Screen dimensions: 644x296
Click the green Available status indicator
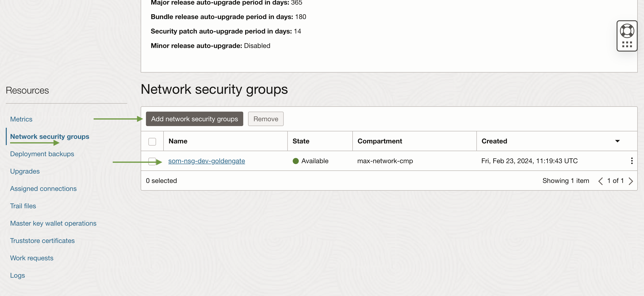(296, 161)
